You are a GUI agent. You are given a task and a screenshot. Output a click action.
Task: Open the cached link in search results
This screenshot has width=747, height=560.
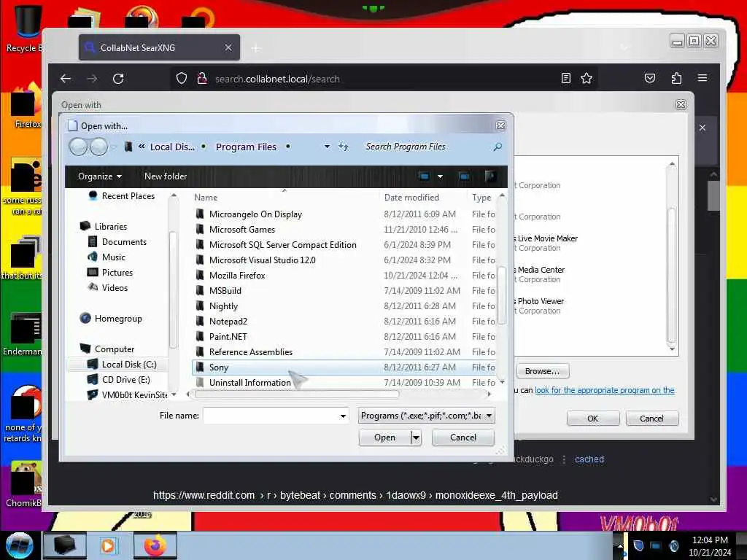click(589, 459)
